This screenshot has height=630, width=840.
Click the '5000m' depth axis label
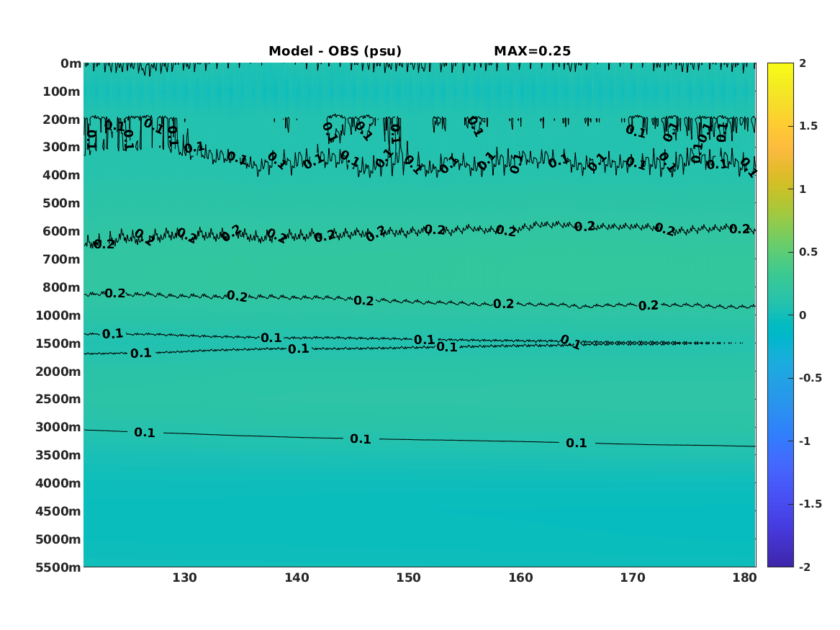click(58, 539)
